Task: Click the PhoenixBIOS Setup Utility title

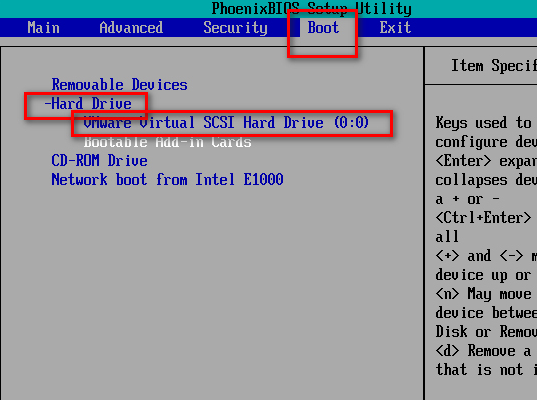Action: point(311,9)
